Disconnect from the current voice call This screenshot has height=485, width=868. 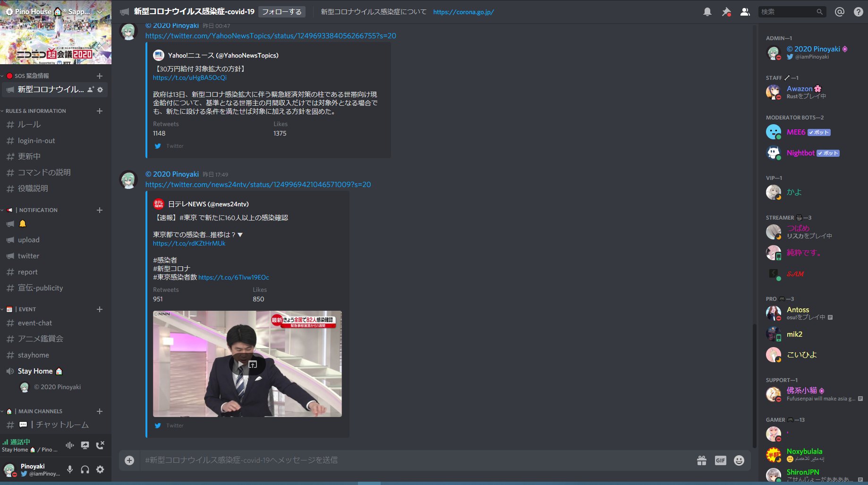(x=100, y=445)
